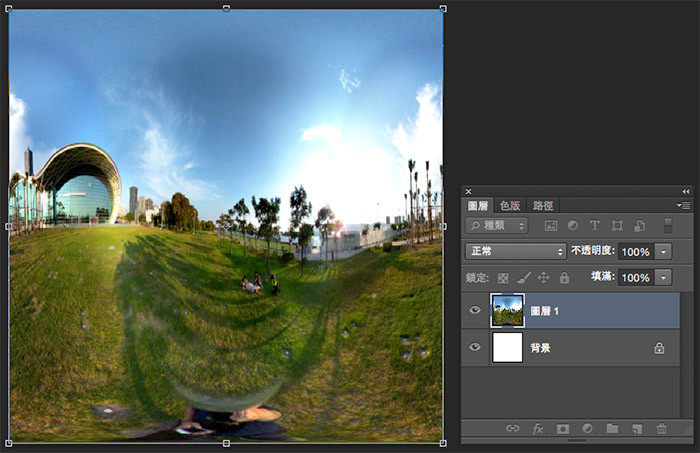Open the 種類 filter type dropdown
700x453 pixels.
point(496,226)
